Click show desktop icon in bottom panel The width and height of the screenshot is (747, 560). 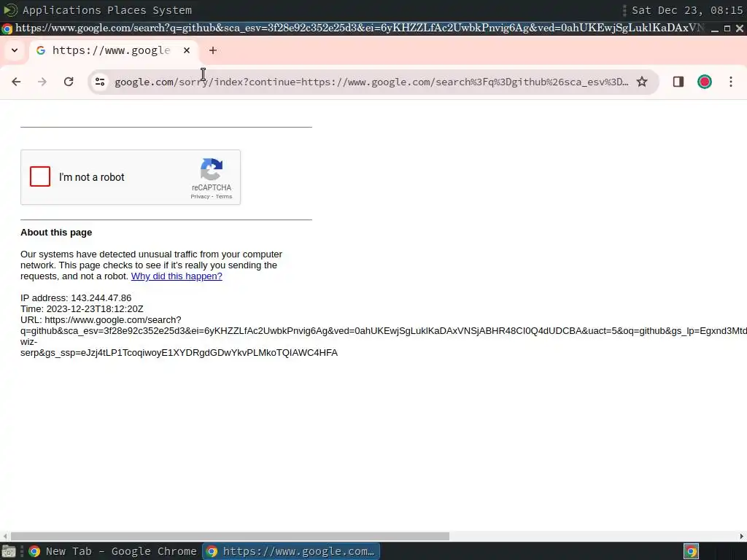(9, 551)
